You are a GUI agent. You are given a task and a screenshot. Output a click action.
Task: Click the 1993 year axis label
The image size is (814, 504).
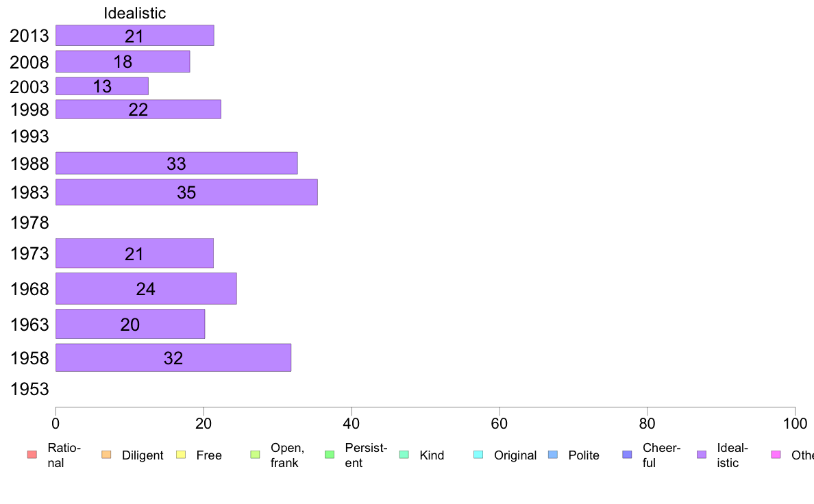[29, 136]
